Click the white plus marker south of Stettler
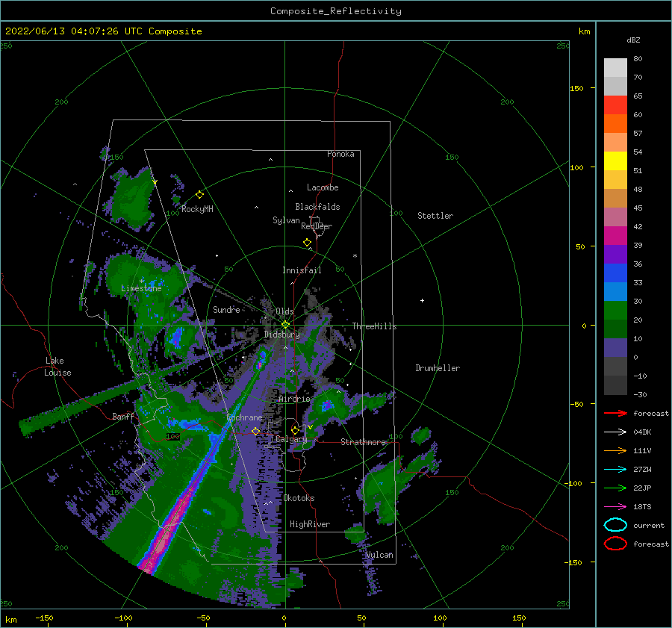The width and height of the screenshot is (672, 628). click(422, 300)
